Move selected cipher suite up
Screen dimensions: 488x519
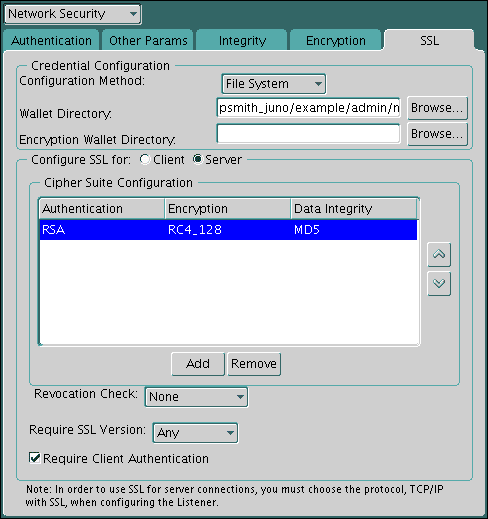439,255
